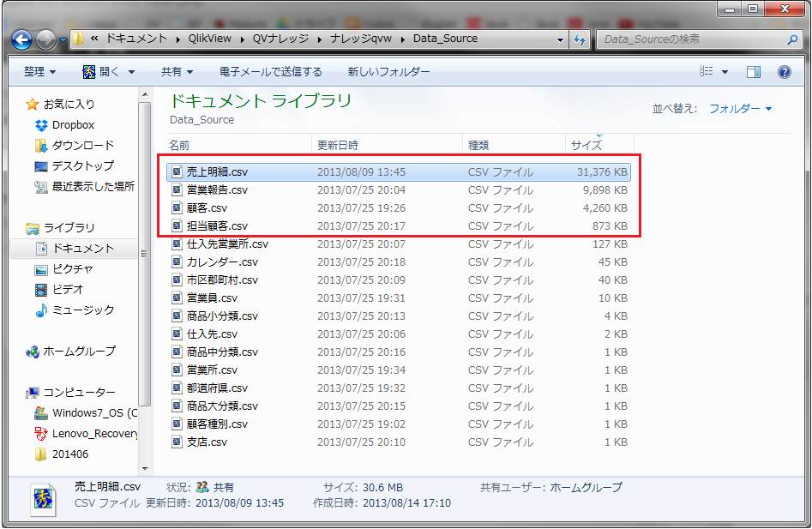Viewport: 812px width, 529px height.
Task: Click the QlikView breadcrumb segment
Action: (x=210, y=39)
